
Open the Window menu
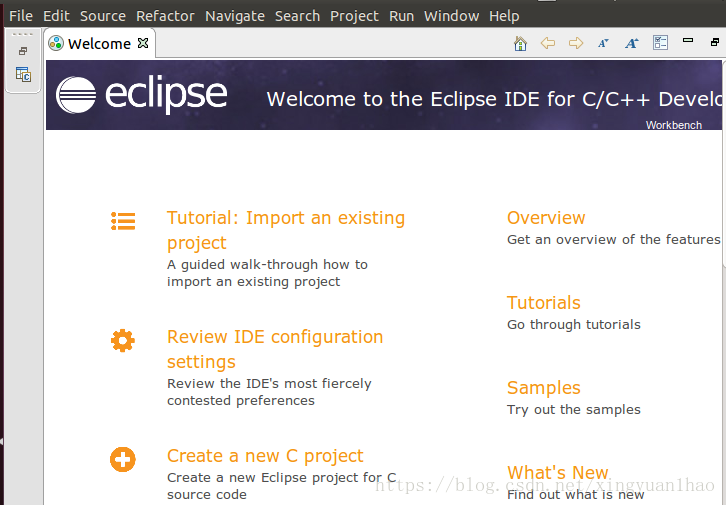[451, 16]
